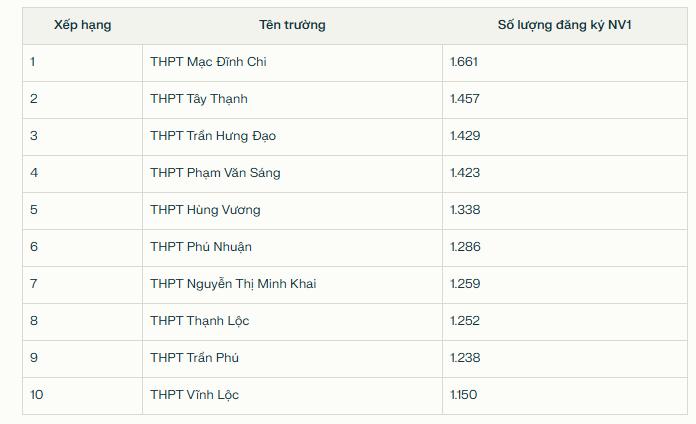
Task: Select THPT Thạnh Lộc row name
Action: click(200, 321)
